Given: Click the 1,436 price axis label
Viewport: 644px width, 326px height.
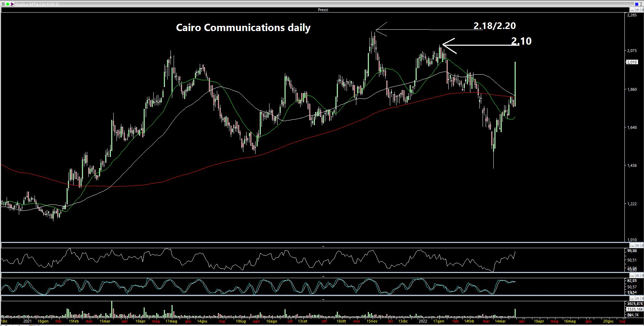Looking at the screenshot, I should pos(632,165).
